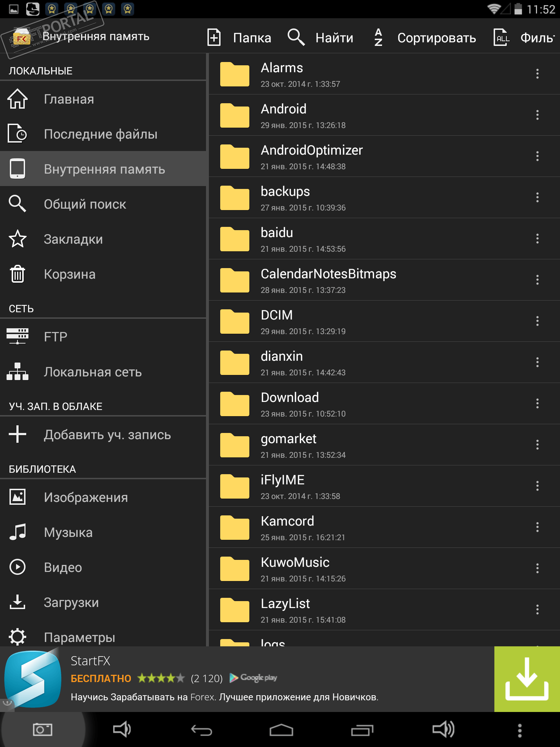This screenshot has width=560, height=747.
Task: Tap Добавить уч. запись to add account
Action: tap(107, 435)
